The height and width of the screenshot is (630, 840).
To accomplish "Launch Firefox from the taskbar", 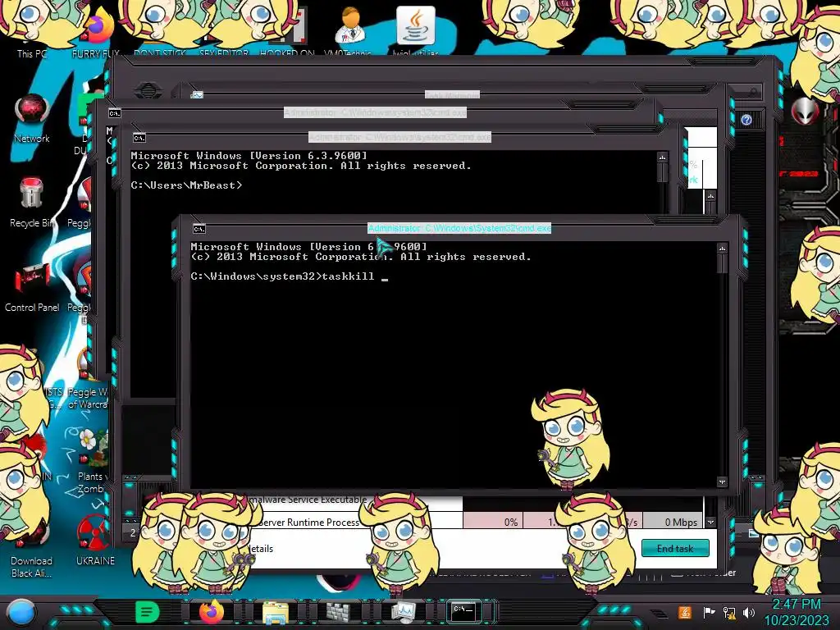I will (x=212, y=612).
